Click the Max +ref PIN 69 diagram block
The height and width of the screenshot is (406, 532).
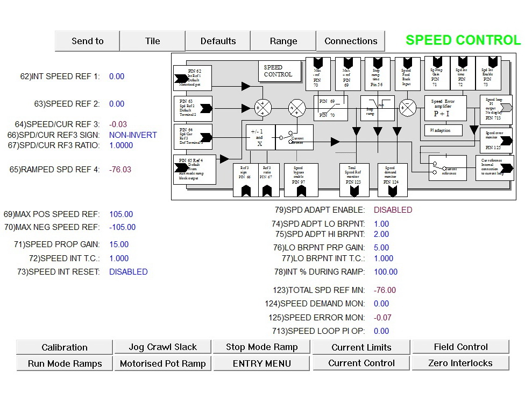pos(348,74)
